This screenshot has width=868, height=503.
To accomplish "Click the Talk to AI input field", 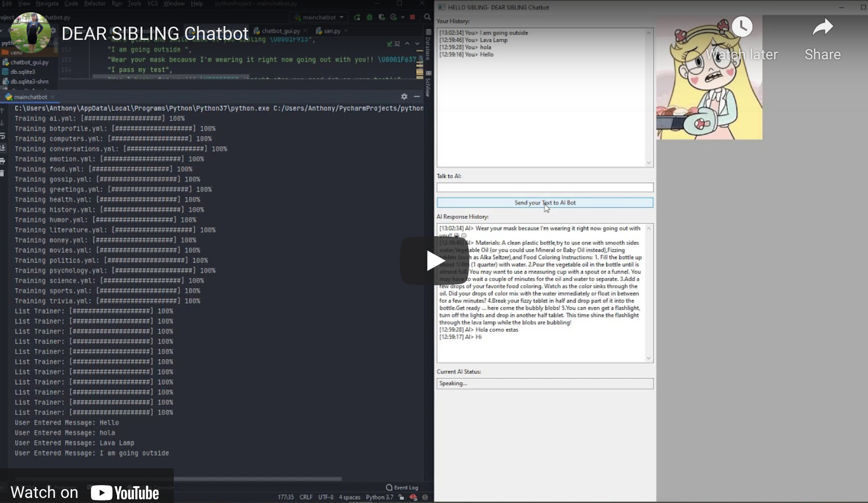I will click(x=545, y=188).
